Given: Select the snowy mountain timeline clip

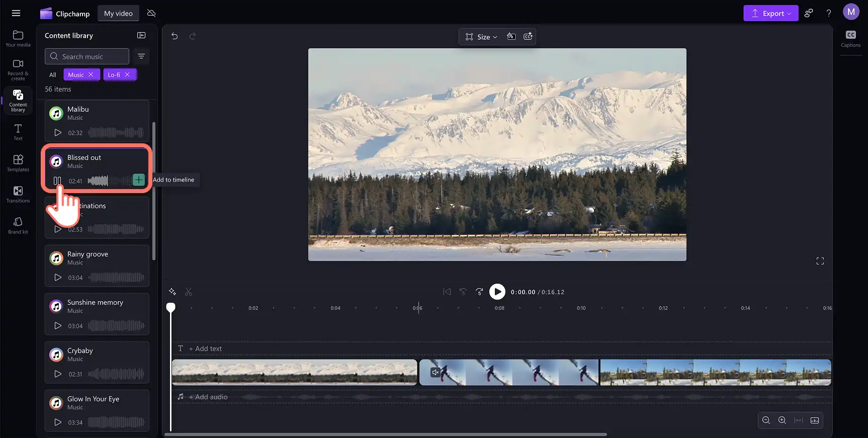Looking at the screenshot, I should [x=295, y=372].
